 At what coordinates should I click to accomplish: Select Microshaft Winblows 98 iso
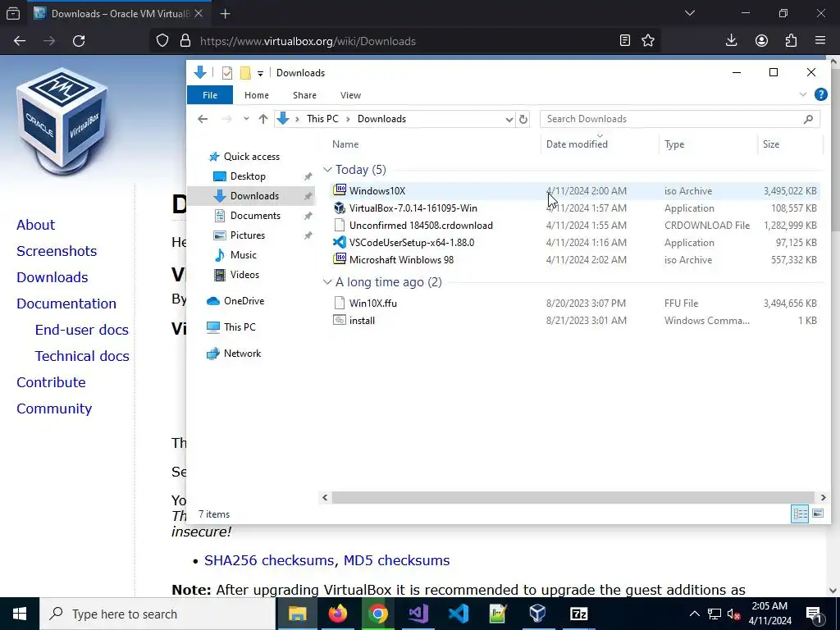(574, 259)
